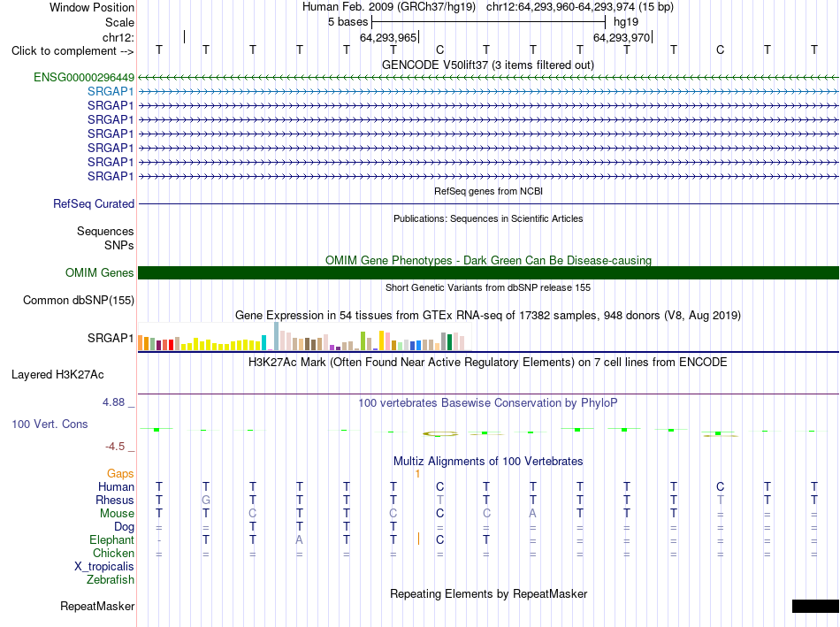Click the X_tropicalis alignment row label
Viewport: 840px width, 627px height.
coord(104,567)
